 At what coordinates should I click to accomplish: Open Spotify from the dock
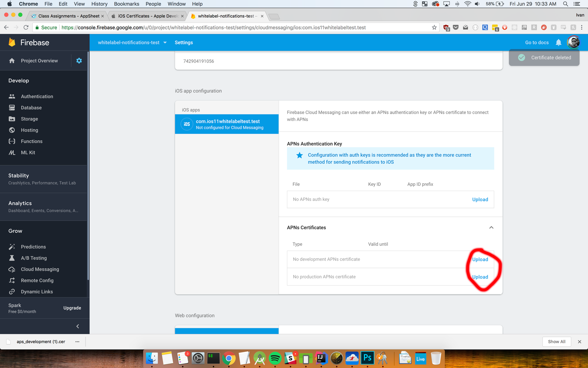tap(275, 358)
